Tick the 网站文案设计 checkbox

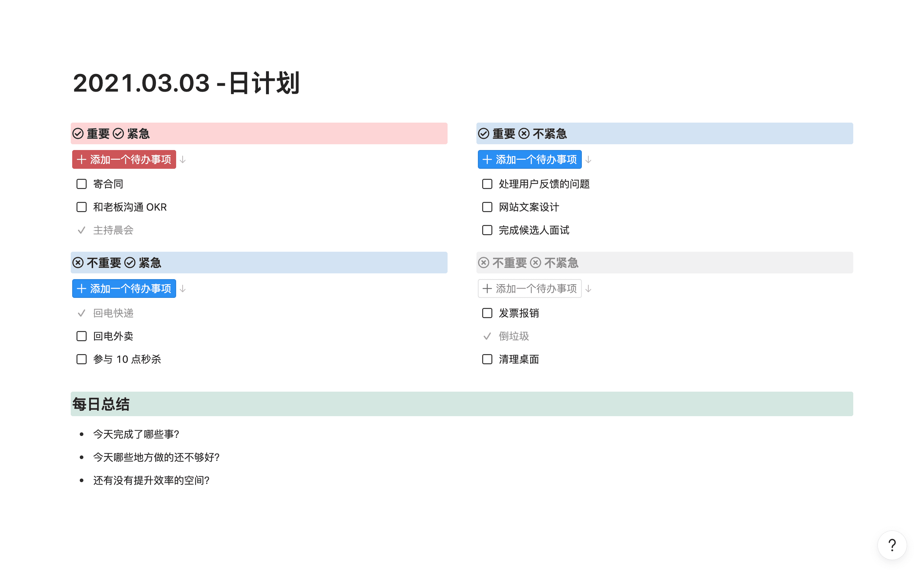(487, 207)
